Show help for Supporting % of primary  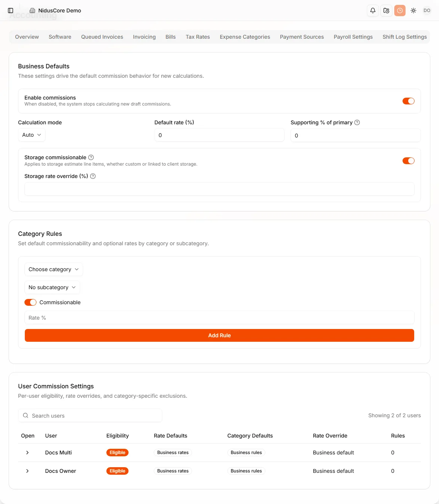357,122
